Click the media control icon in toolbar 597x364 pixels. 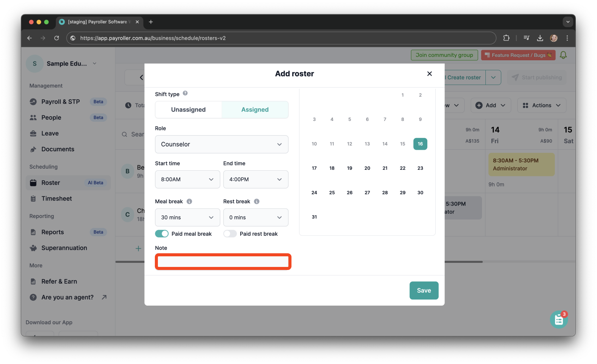[x=526, y=38]
